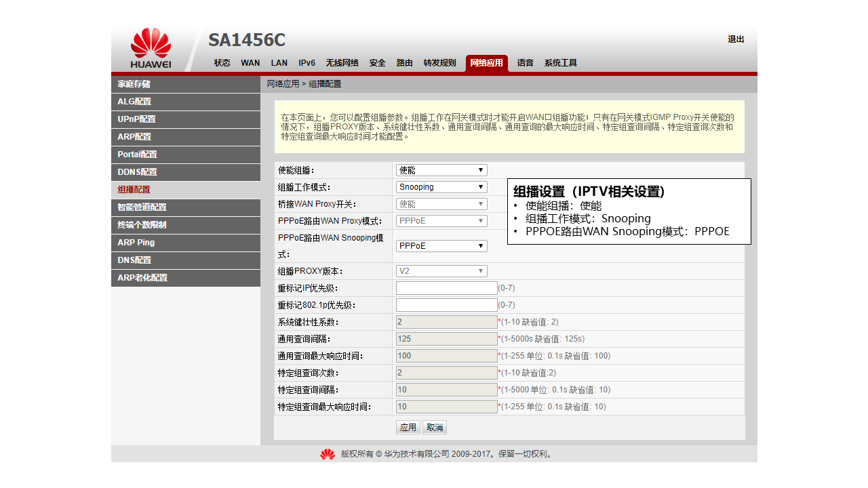The width and height of the screenshot is (868, 488).
Task: Open 家庭存储 in the sidebar
Action: pos(185,84)
